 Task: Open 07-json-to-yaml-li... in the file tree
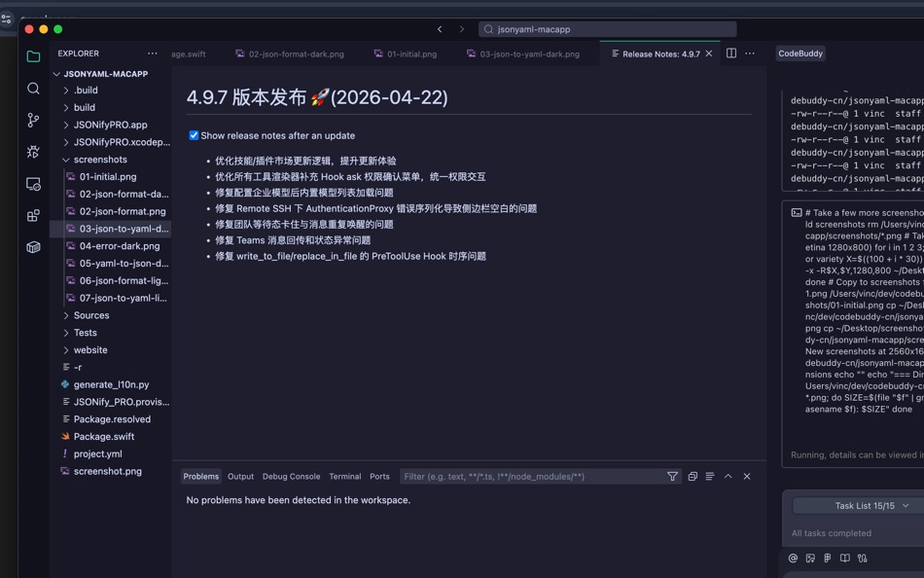pos(123,299)
